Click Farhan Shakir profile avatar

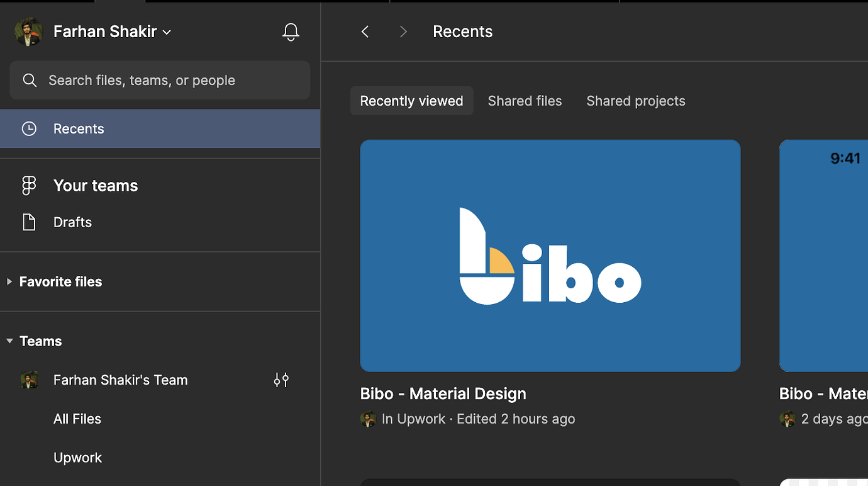pyautogui.click(x=28, y=31)
